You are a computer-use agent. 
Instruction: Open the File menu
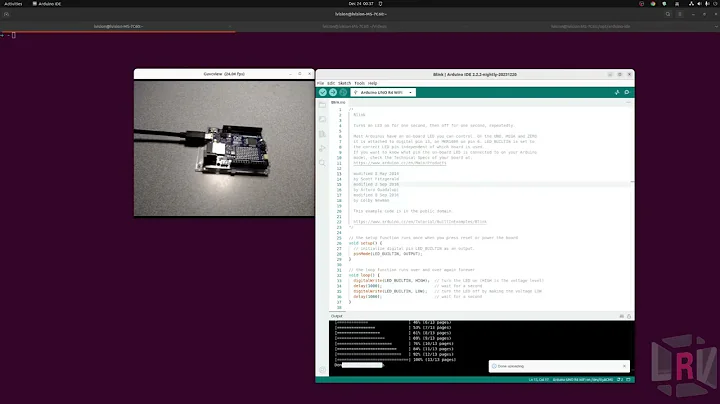click(x=321, y=83)
